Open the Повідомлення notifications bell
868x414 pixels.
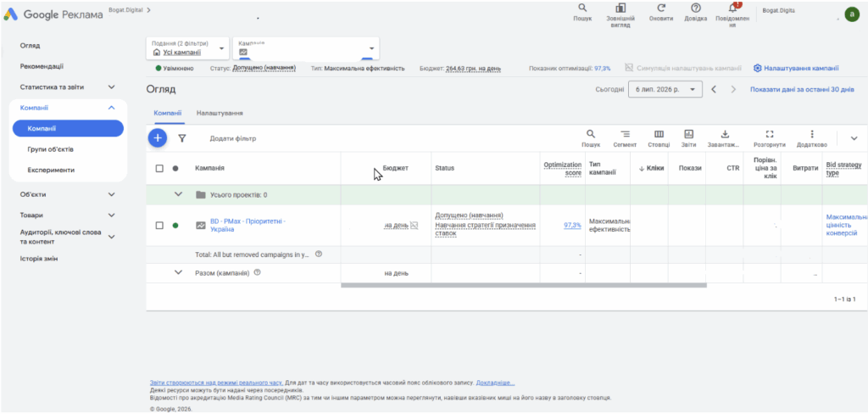point(732,10)
